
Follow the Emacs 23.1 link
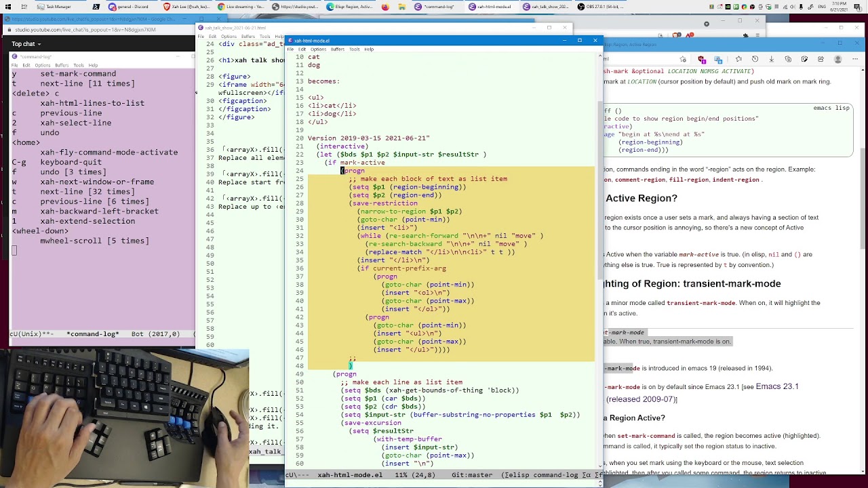[x=777, y=386]
